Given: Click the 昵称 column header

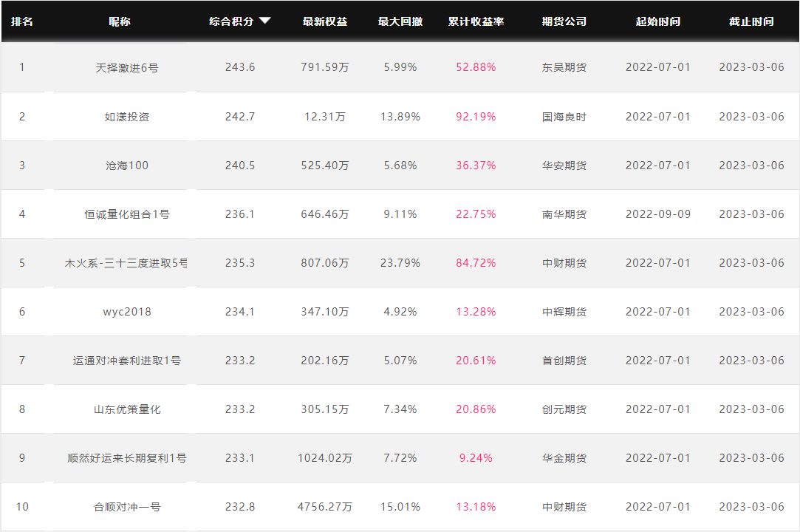Looking at the screenshot, I should pos(120,21).
